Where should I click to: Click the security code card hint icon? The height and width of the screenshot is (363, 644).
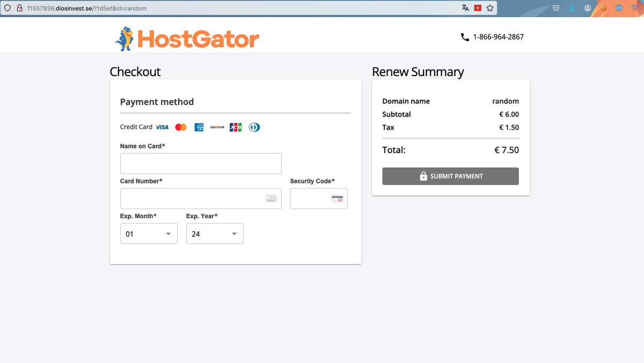(338, 198)
